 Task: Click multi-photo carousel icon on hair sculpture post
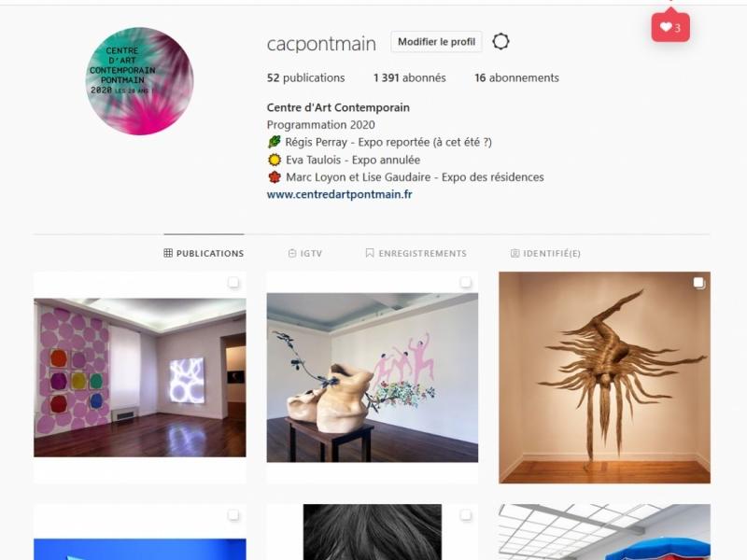698,283
